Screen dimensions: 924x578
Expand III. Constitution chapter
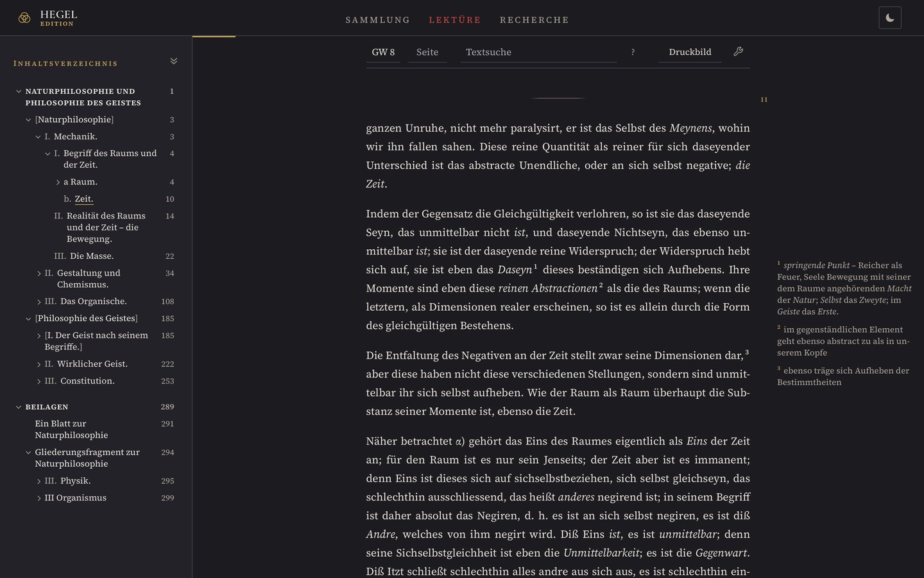pos(38,381)
